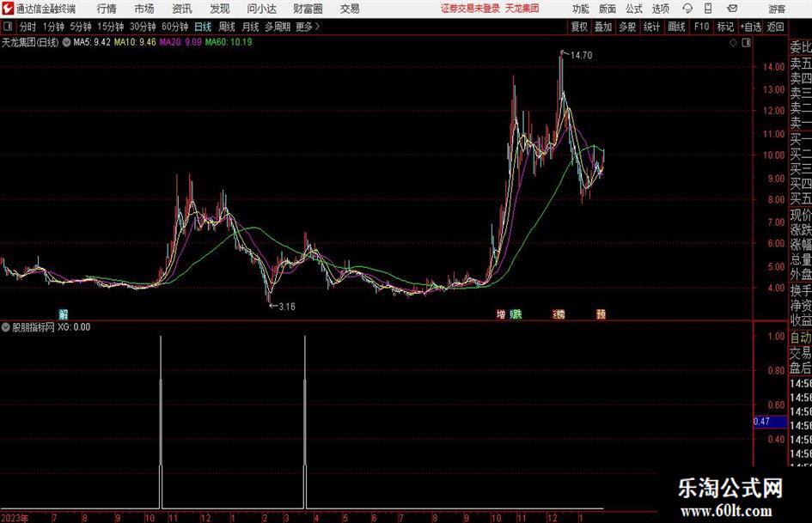Viewport: 812px width, 523px height.
Task: Expand indicator dropdown beside 股朋指标网
Action: 6,327
